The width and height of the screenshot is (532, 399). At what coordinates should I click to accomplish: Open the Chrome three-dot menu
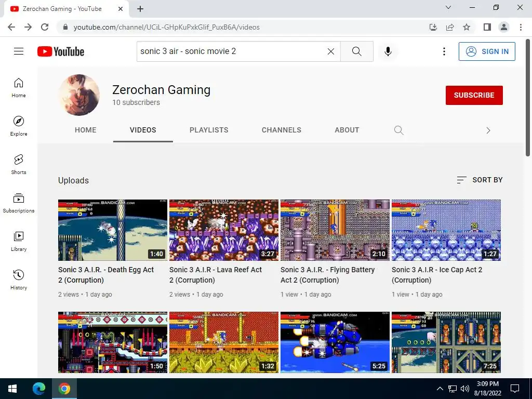521,27
